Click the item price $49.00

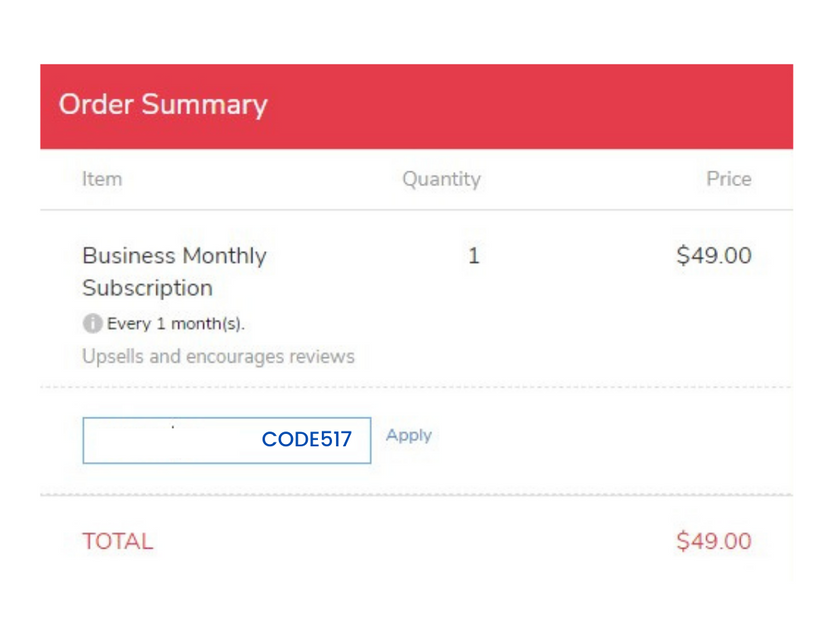[x=714, y=256]
